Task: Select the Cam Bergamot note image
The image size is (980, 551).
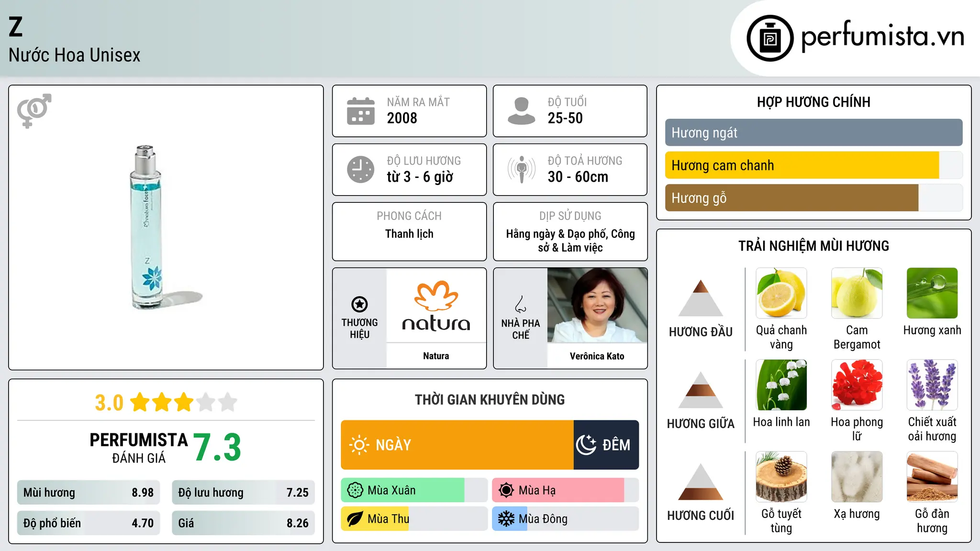Action: [x=857, y=293]
